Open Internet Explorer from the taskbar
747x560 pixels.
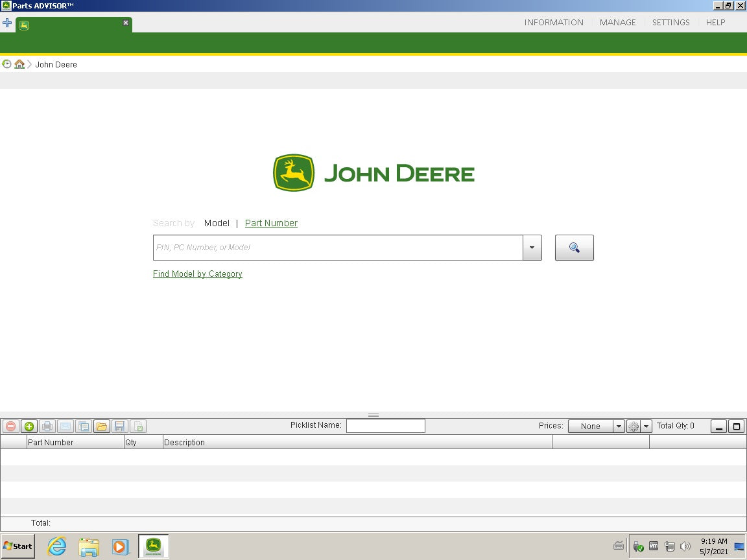pyautogui.click(x=57, y=546)
